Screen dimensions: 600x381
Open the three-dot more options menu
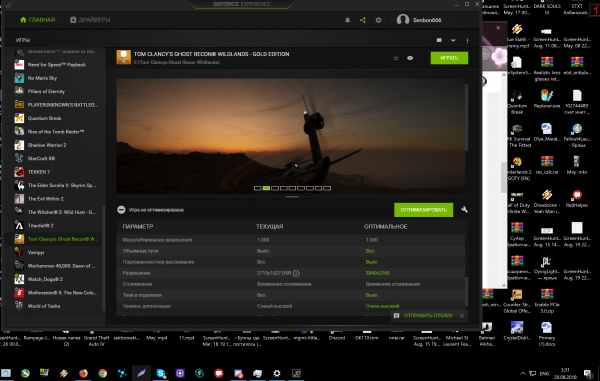tap(467, 40)
